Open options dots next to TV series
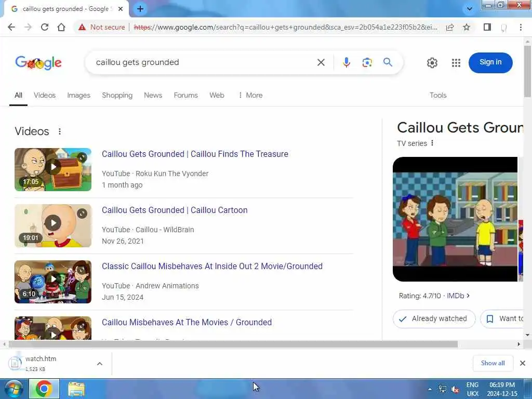The image size is (532, 399). pyautogui.click(x=432, y=143)
